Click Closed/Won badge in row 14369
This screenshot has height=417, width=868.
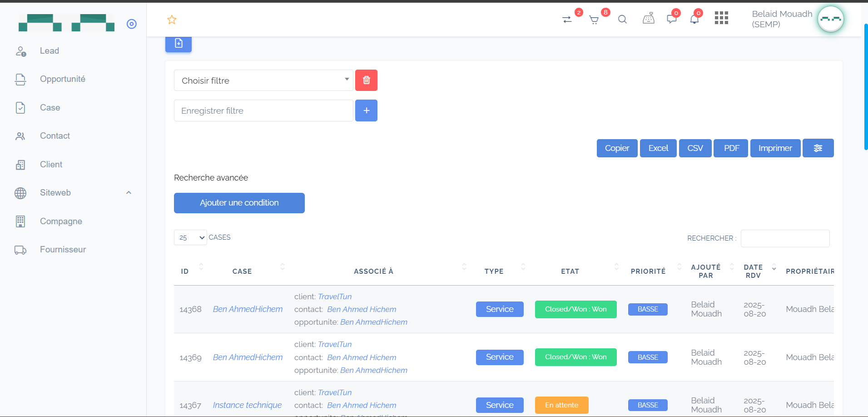(x=575, y=357)
